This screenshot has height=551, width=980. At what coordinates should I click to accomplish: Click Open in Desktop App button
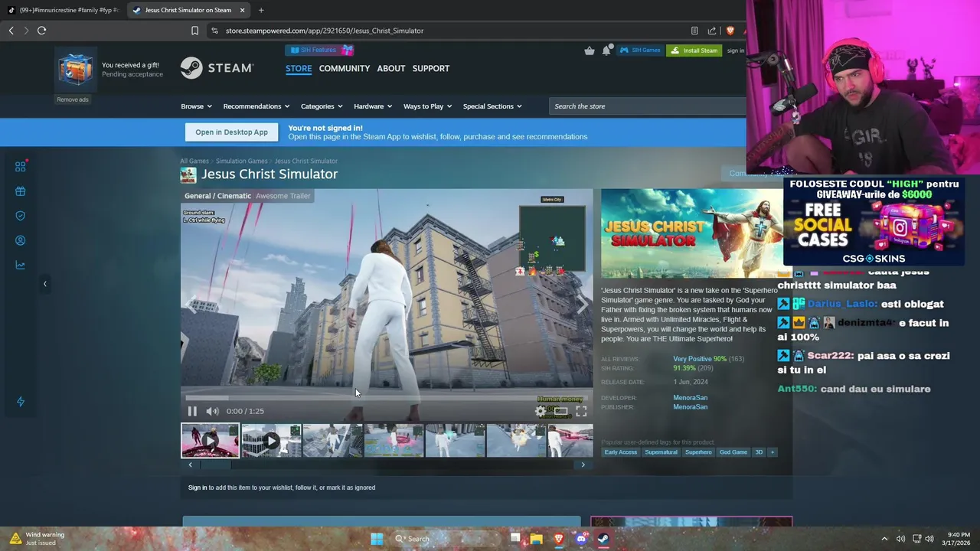tap(231, 132)
